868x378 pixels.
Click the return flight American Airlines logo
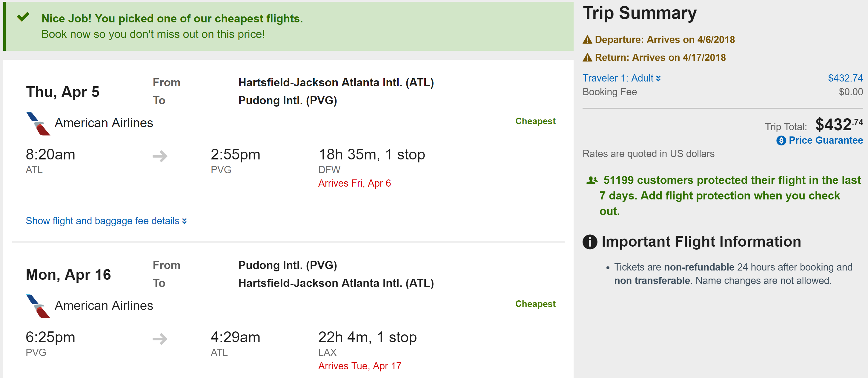point(38,306)
